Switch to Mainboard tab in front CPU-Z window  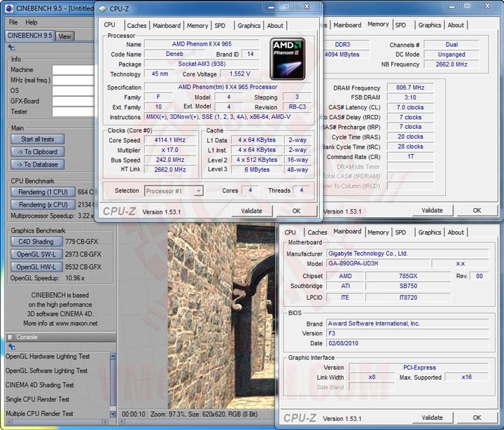click(x=167, y=26)
